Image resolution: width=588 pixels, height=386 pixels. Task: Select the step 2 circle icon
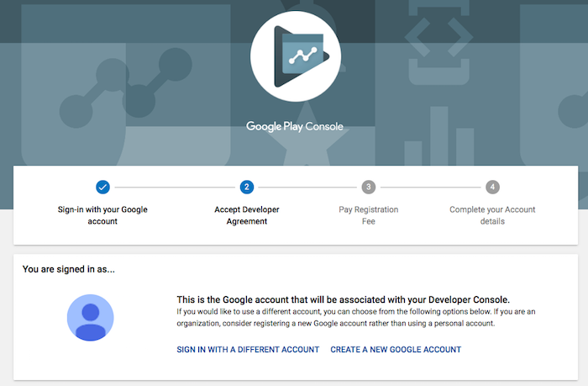pos(247,187)
